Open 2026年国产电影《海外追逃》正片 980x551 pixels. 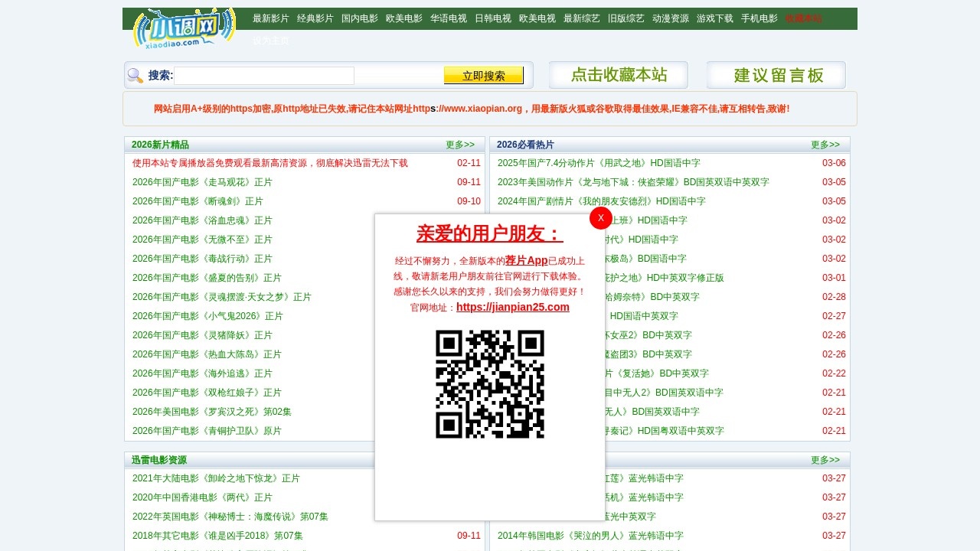click(x=202, y=373)
